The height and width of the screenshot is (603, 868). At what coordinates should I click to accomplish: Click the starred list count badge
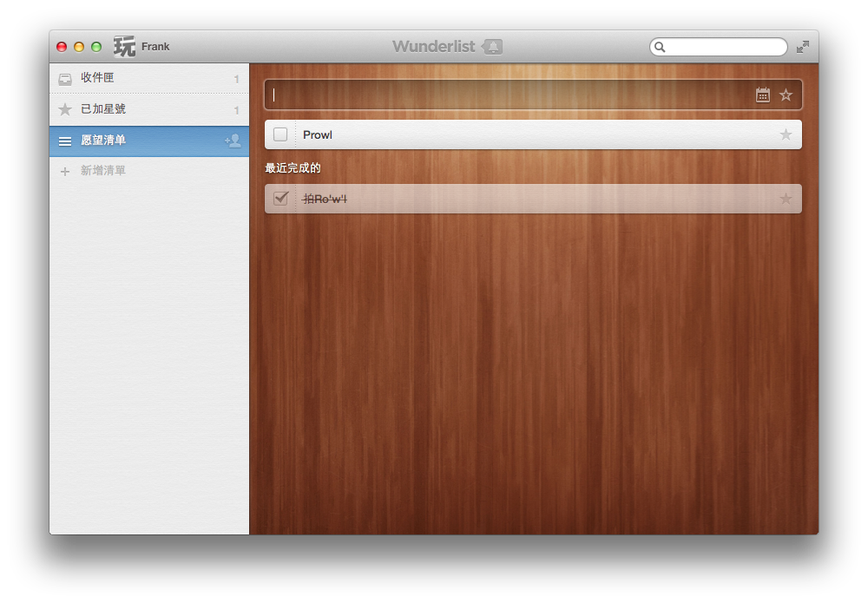pos(236,110)
